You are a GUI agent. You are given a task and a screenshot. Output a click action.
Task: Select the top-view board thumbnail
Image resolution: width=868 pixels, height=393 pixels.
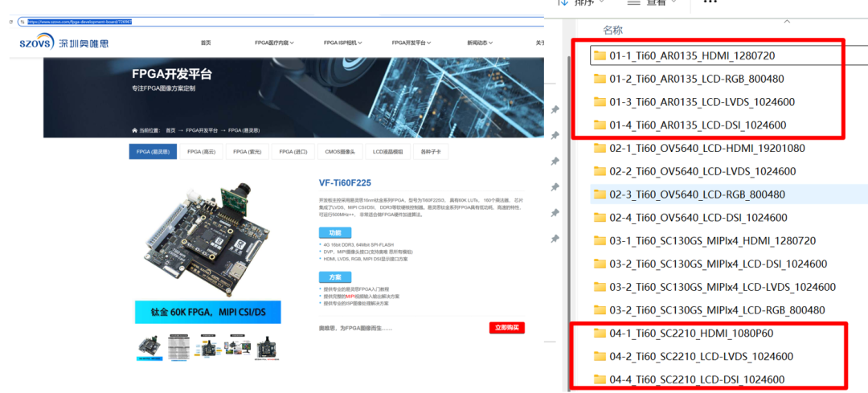click(266, 347)
